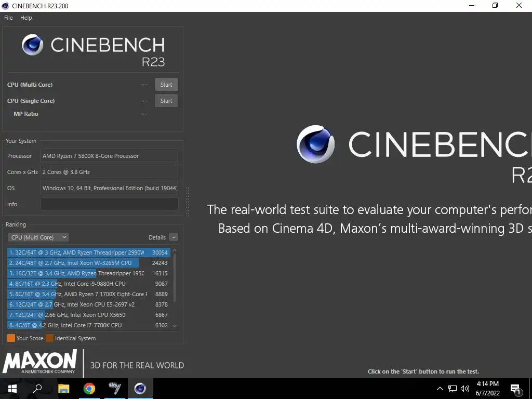Click the Cinebench icon in the title bar
This screenshot has height=399, width=532.
tap(5, 6)
